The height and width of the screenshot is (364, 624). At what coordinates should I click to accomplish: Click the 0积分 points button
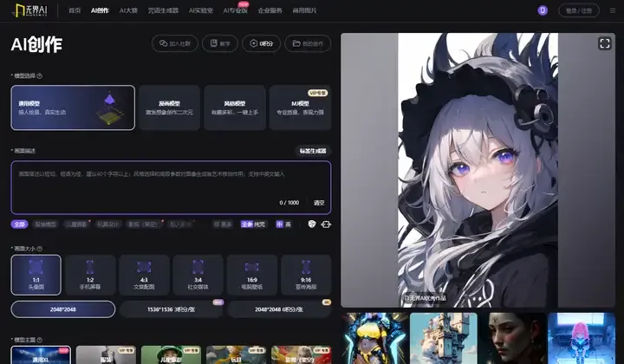pos(261,43)
